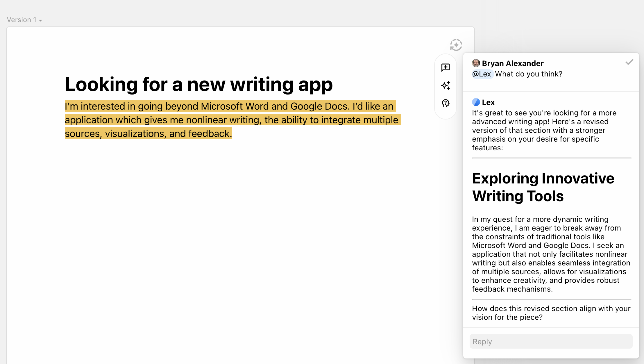Open the Version 1 dropdown
This screenshot has height=364, width=644.
pos(24,20)
